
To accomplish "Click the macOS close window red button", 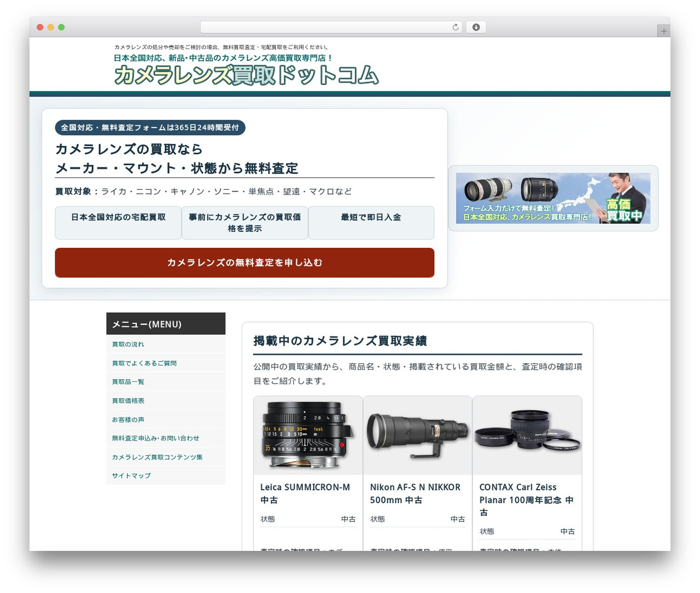I will (x=40, y=27).
